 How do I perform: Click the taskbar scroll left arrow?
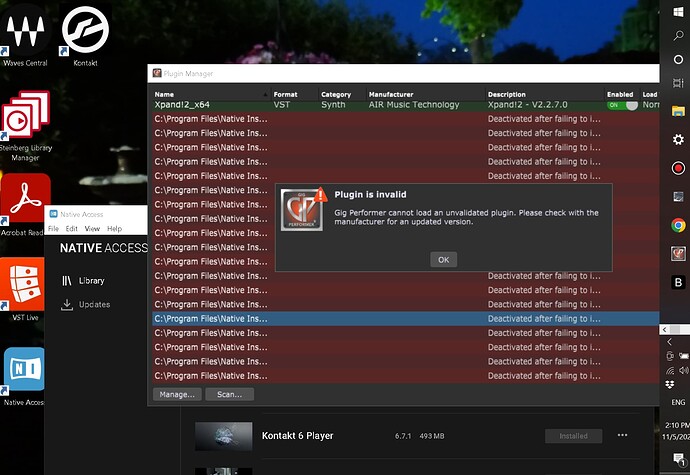pos(664,329)
